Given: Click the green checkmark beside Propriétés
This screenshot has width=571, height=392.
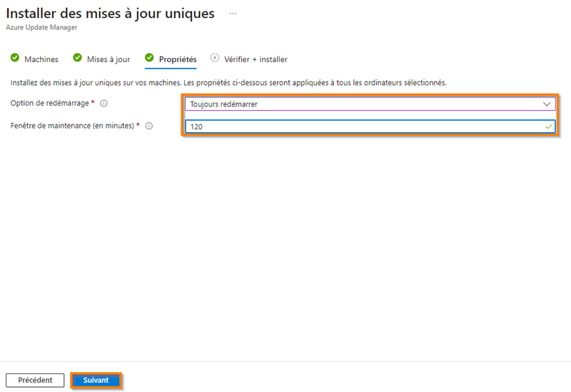Looking at the screenshot, I should 149,59.
